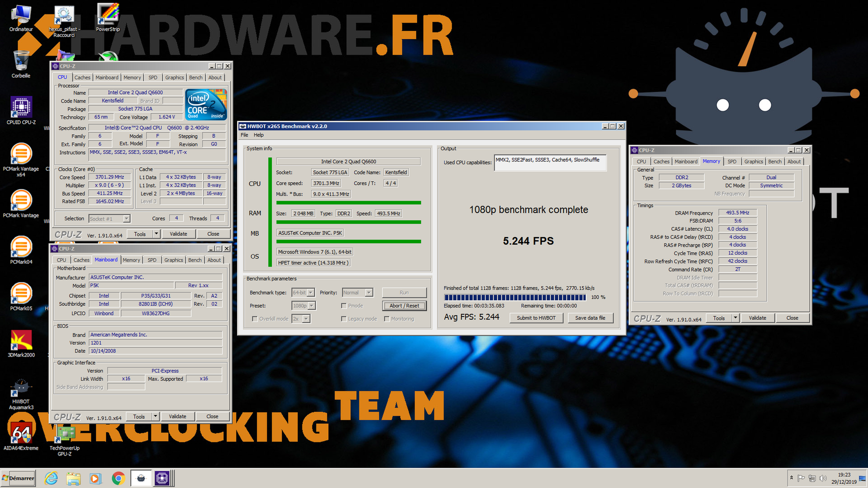Viewport: 868px width, 488px height.
Task: Click Tools button in Memory CPU-Z window
Action: point(719,318)
